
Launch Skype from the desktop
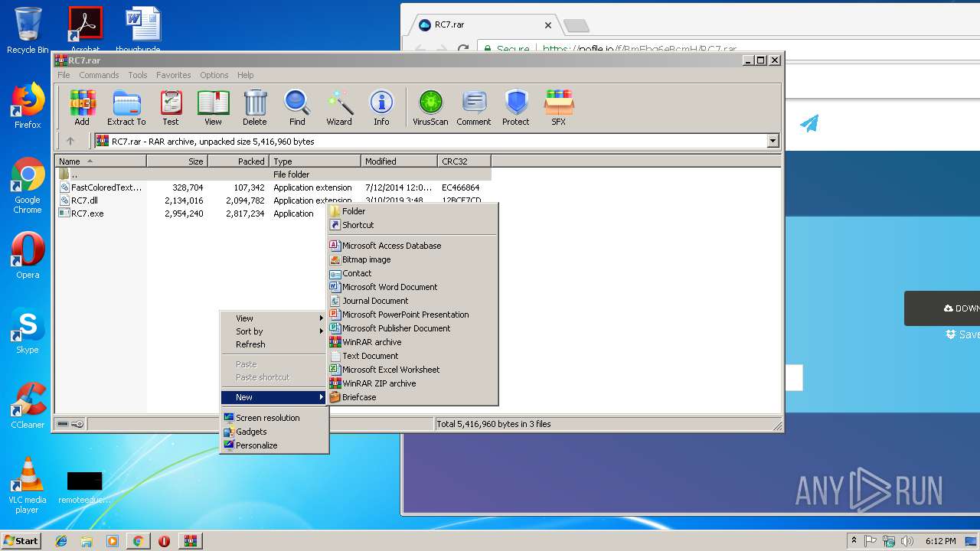coord(28,331)
